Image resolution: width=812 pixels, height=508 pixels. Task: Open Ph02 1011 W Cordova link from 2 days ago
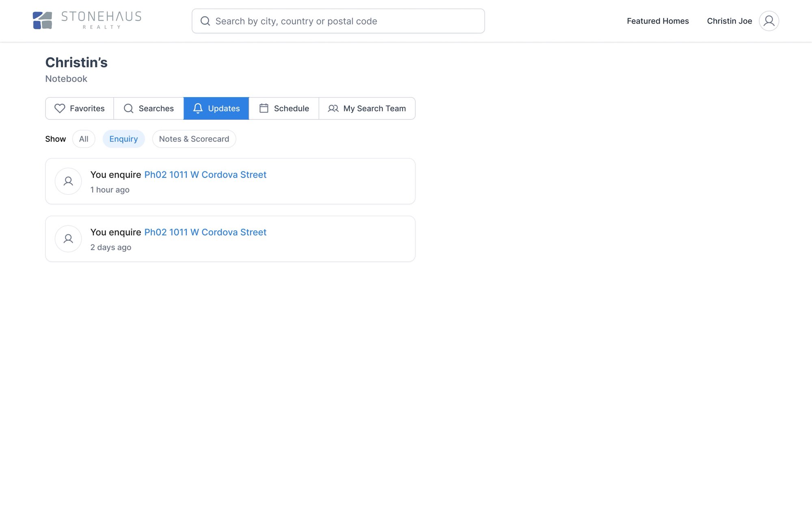click(205, 232)
